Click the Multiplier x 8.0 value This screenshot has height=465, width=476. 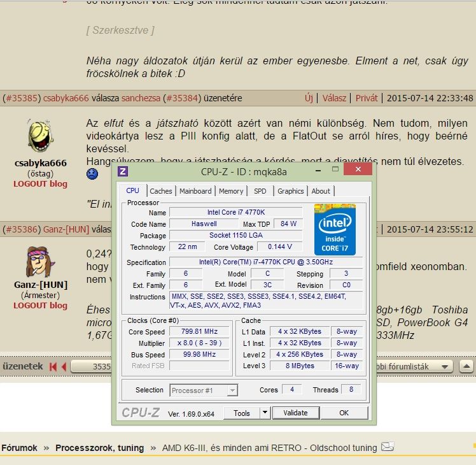(x=199, y=343)
